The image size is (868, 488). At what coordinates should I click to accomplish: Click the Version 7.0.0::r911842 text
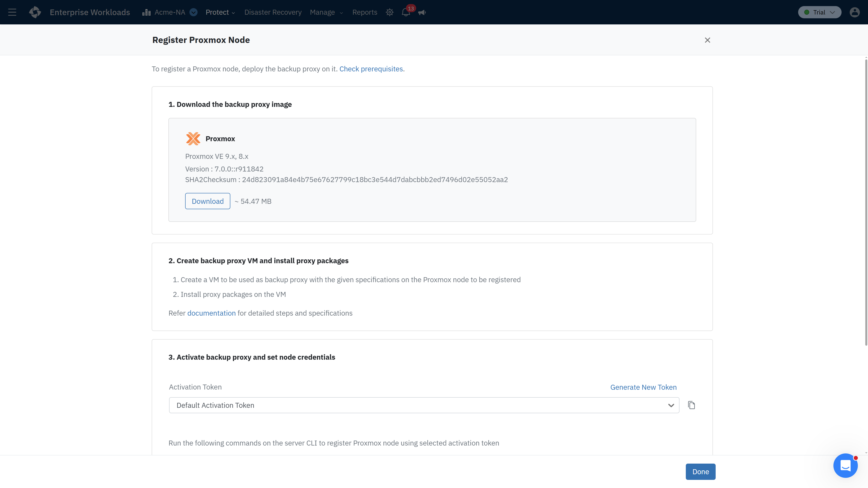click(x=224, y=169)
